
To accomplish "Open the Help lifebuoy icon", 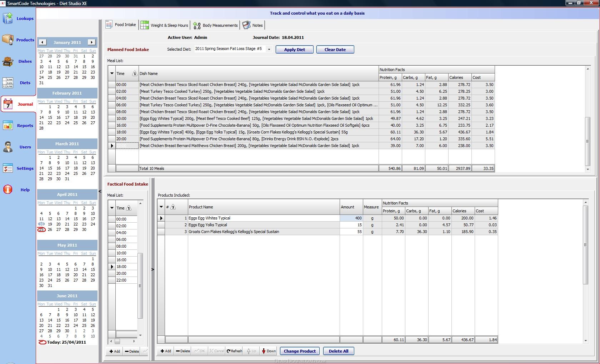I will point(8,189).
